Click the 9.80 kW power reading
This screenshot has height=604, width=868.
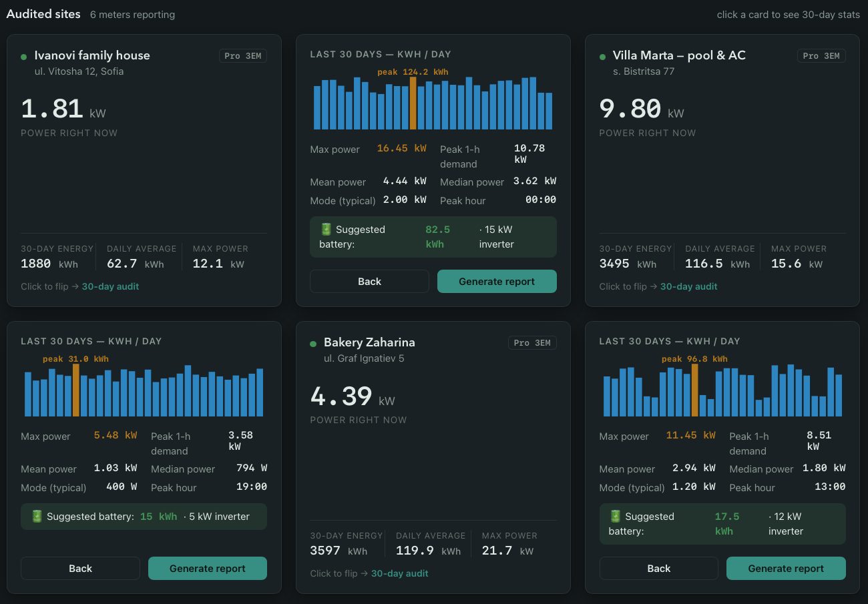tap(642, 109)
